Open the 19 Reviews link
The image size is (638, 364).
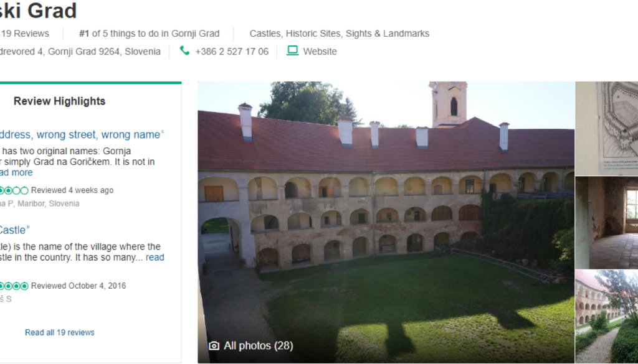24,34
